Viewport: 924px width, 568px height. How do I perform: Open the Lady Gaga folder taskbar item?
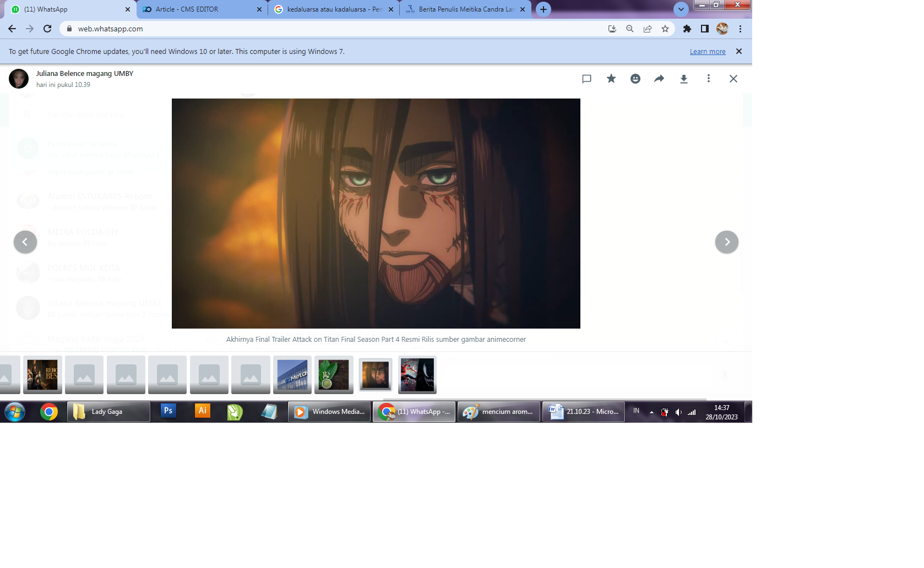click(x=108, y=412)
